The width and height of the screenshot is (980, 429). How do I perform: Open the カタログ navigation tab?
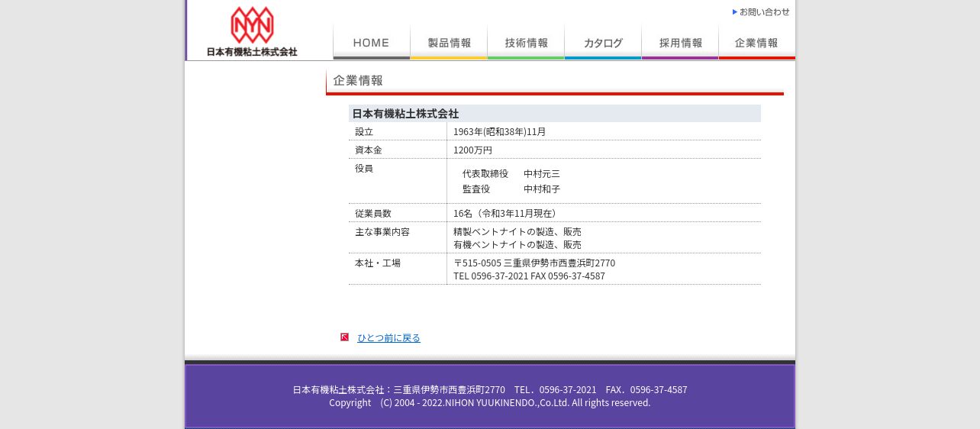click(x=603, y=43)
